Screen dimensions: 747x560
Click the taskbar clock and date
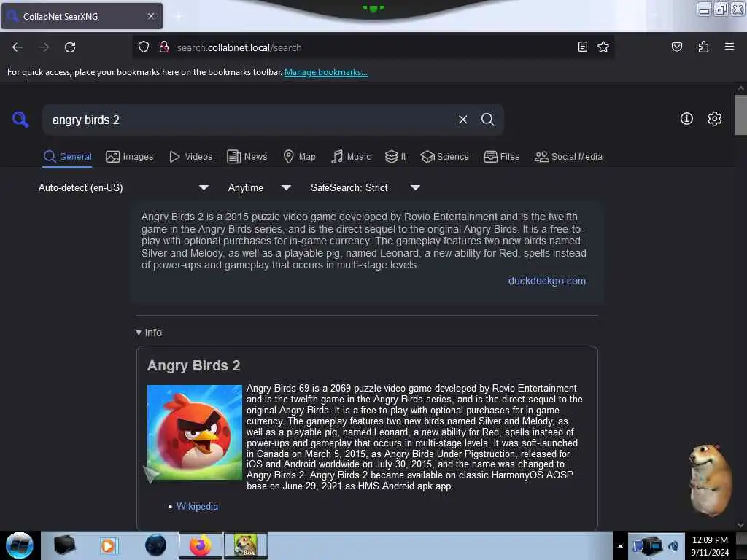(x=710, y=546)
